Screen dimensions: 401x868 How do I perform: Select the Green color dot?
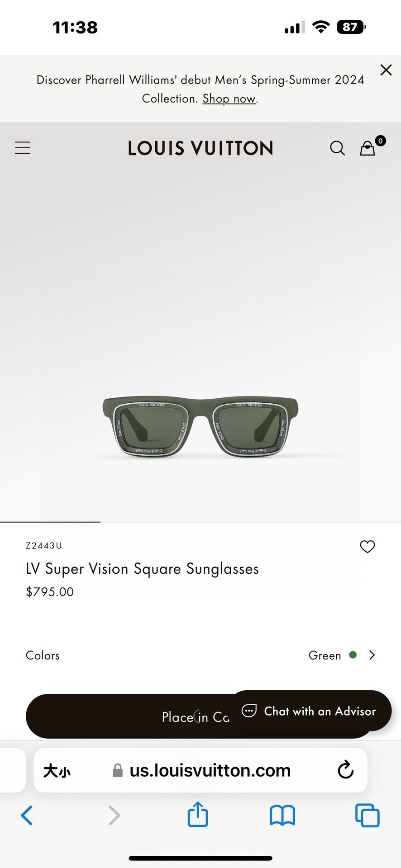point(353,655)
